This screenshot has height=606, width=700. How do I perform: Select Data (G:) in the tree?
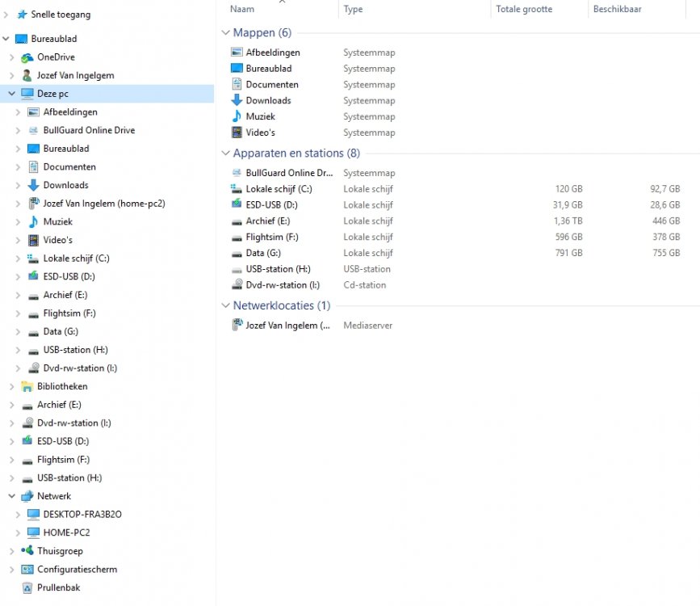[x=61, y=331]
